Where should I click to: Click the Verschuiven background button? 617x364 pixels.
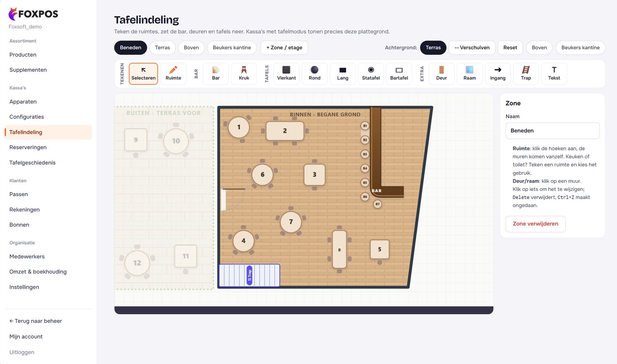pos(472,48)
